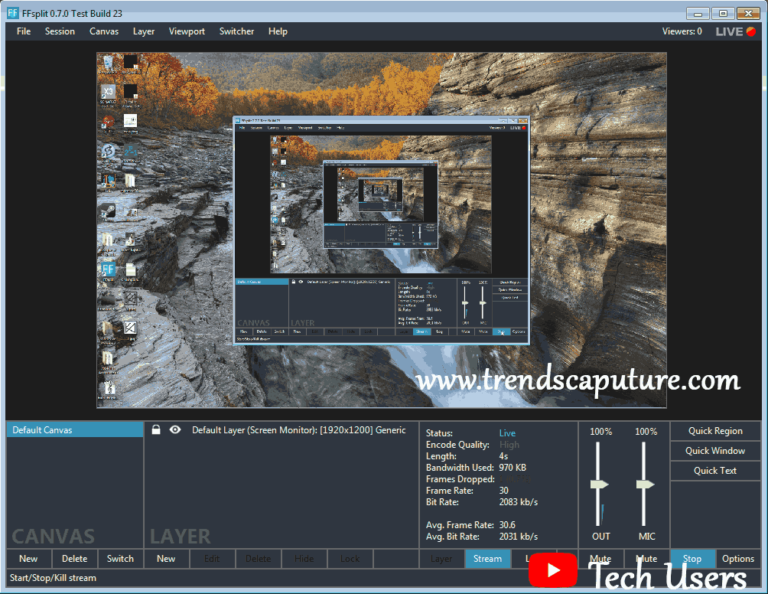Screen dimensions: 768x594
Task: Click the Quick Text button
Action: tap(715, 471)
